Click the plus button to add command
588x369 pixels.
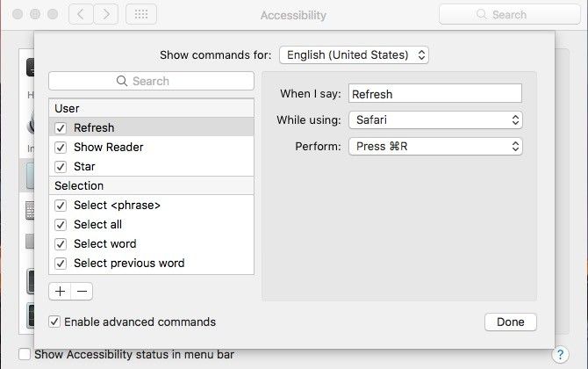pos(60,291)
